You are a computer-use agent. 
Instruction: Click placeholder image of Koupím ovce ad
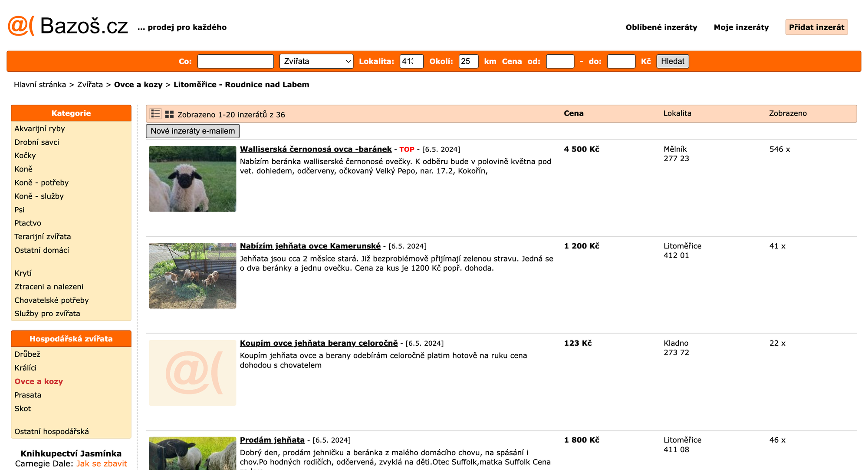(x=192, y=373)
